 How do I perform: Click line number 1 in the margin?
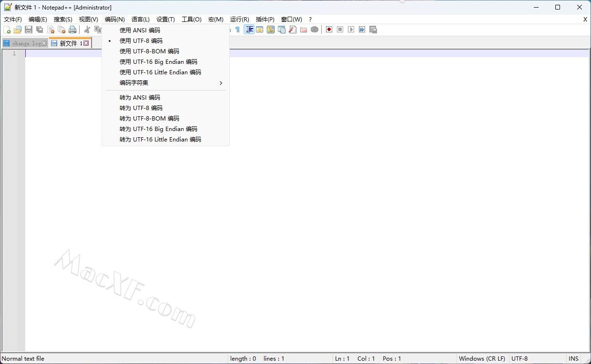click(14, 53)
